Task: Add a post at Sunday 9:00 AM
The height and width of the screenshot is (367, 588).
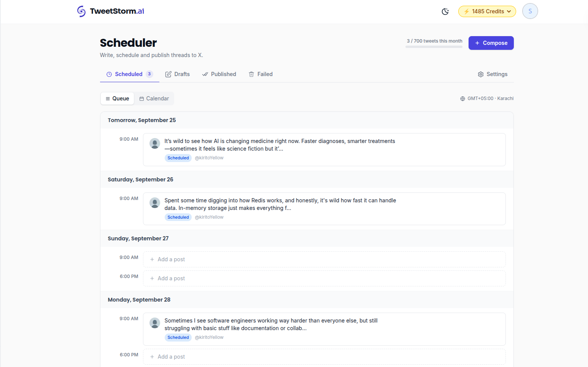Action: 324,259
